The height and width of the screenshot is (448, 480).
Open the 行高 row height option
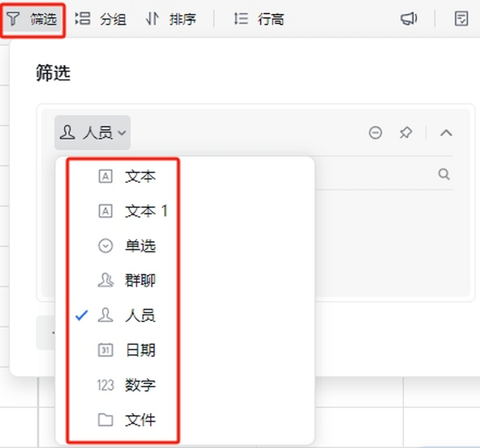pos(259,19)
